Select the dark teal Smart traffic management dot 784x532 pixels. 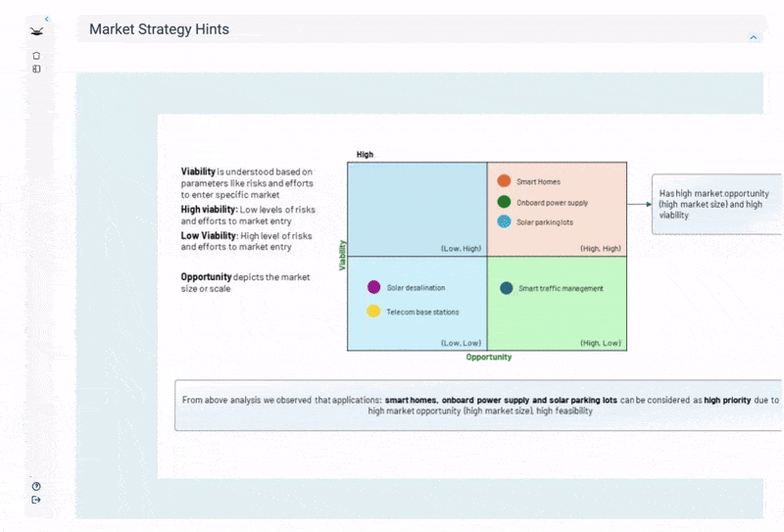(x=506, y=288)
